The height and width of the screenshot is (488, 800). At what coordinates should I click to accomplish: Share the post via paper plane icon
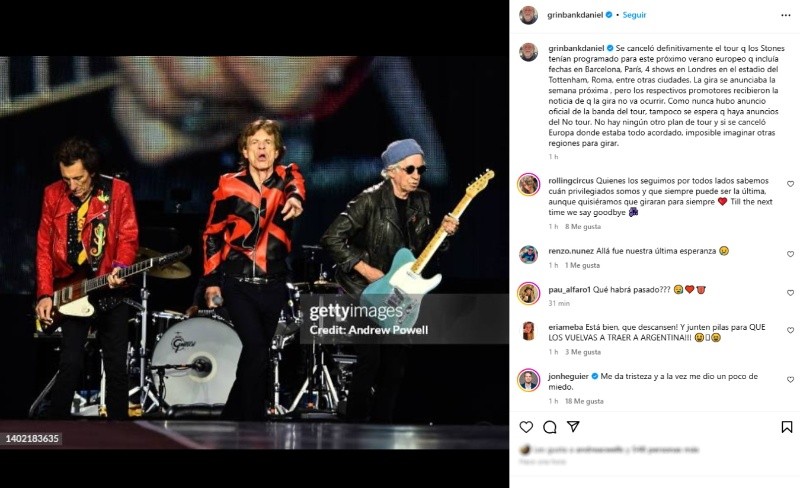click(573, 427)
